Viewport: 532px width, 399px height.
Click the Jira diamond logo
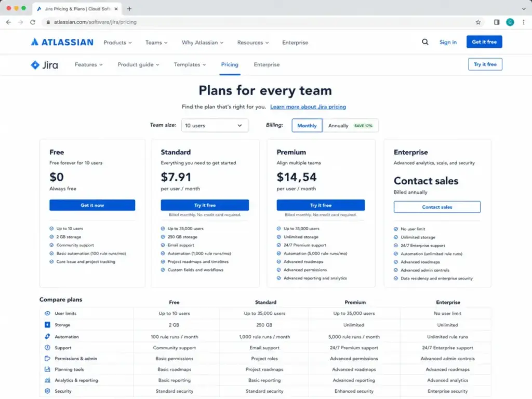click(x=35, y=65)
